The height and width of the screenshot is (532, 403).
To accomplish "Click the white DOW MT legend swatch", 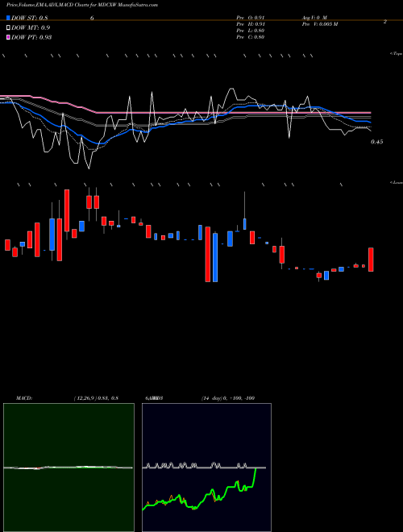I will [8, 28].
